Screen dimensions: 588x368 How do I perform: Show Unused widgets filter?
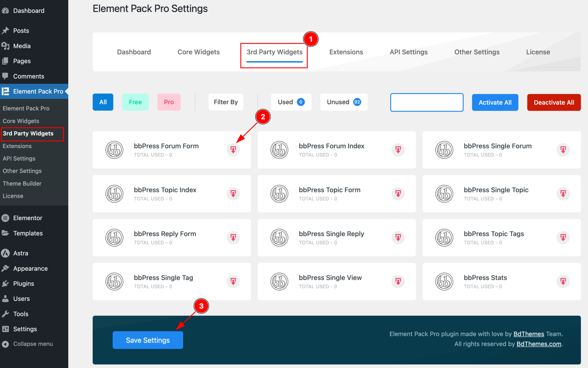tap(344, 102)
